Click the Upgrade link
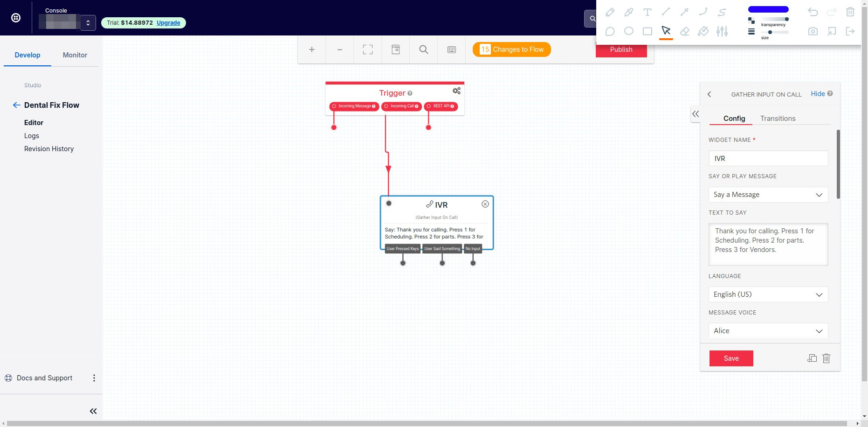 [168, 23]
